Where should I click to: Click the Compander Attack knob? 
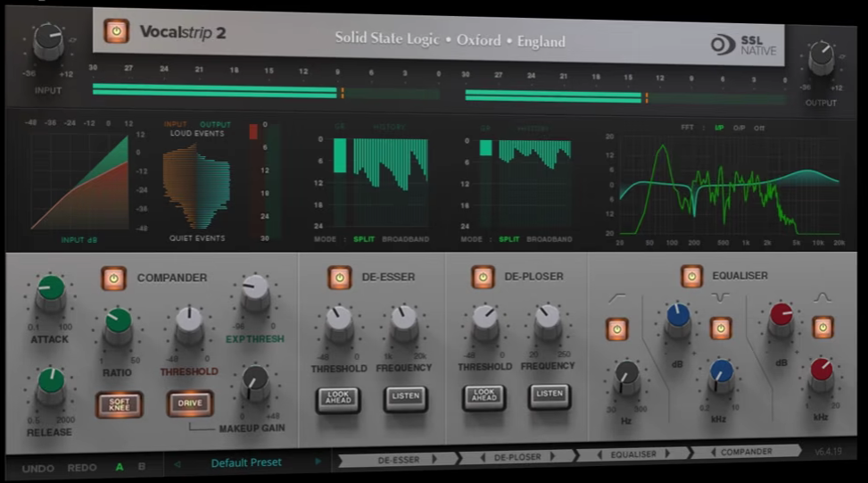(x=51, y=292)
